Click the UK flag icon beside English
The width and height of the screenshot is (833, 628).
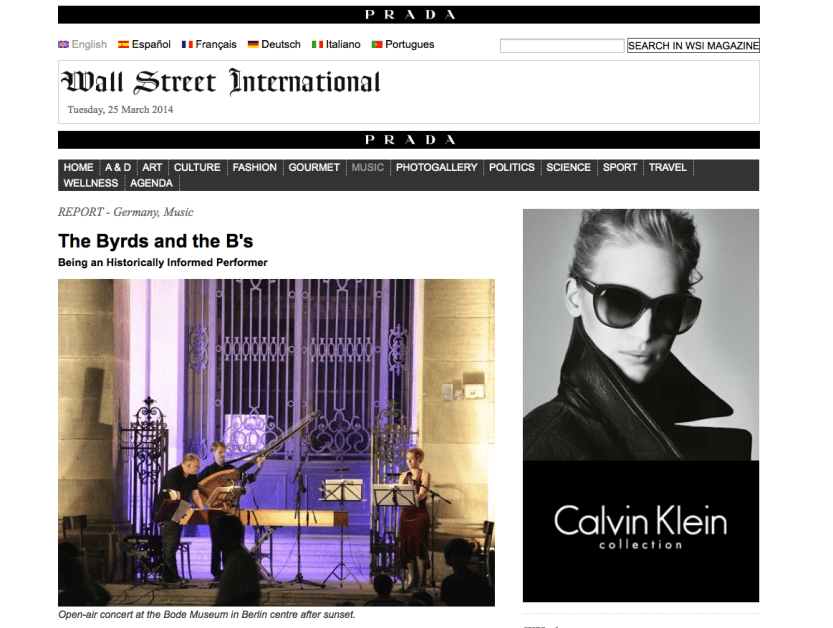coord(63,45)
